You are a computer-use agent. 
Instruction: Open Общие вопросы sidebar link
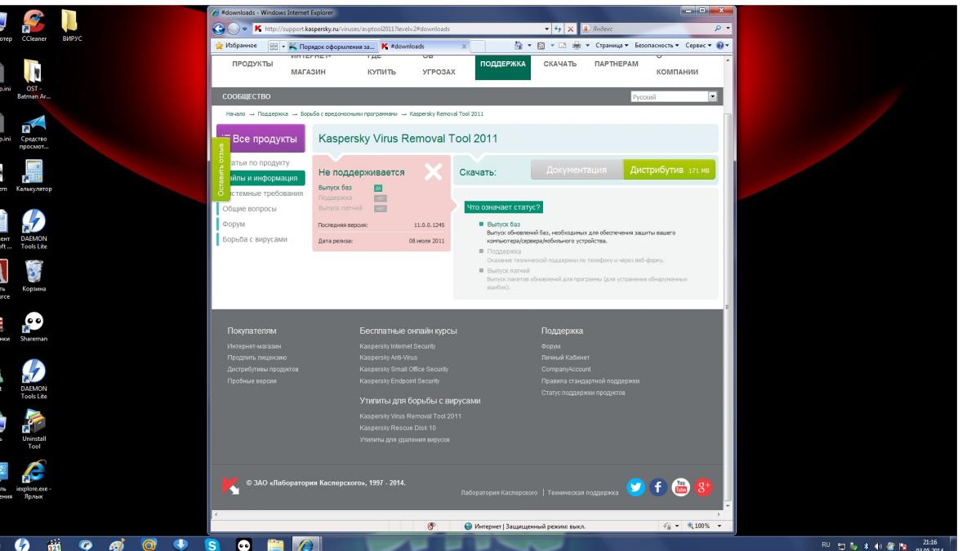point(249,209)
